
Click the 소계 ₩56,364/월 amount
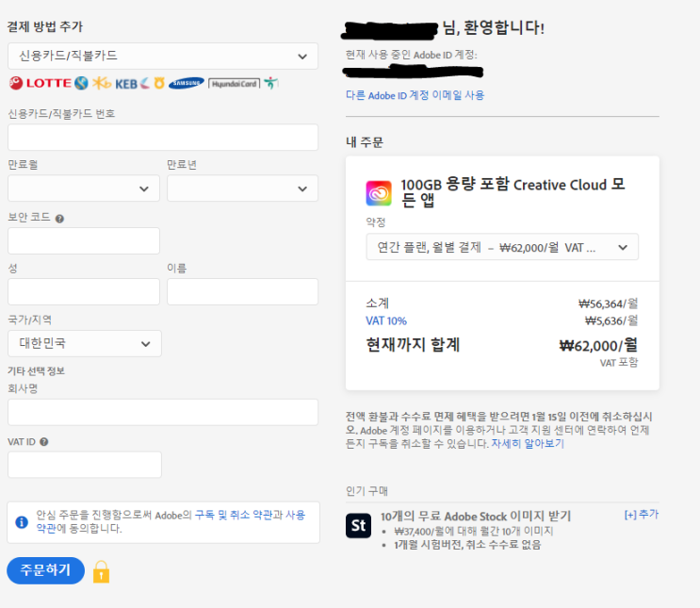coord(608,304)
